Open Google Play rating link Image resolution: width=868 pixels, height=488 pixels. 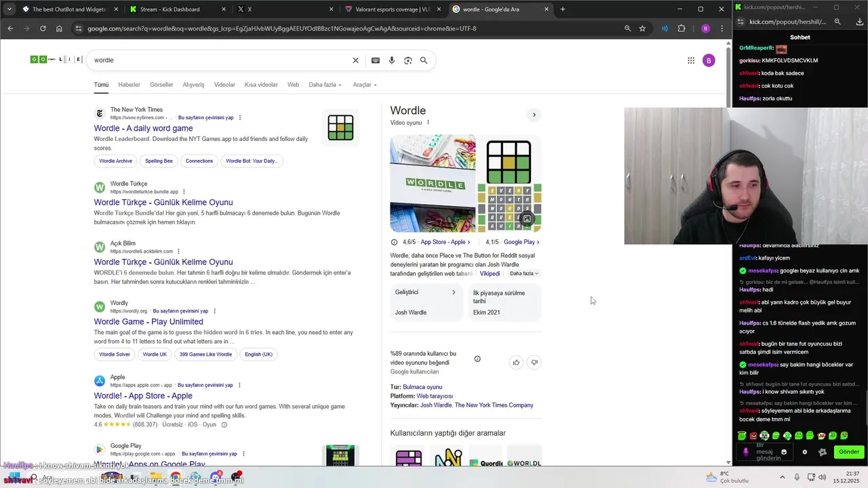(x=521, y=242)
